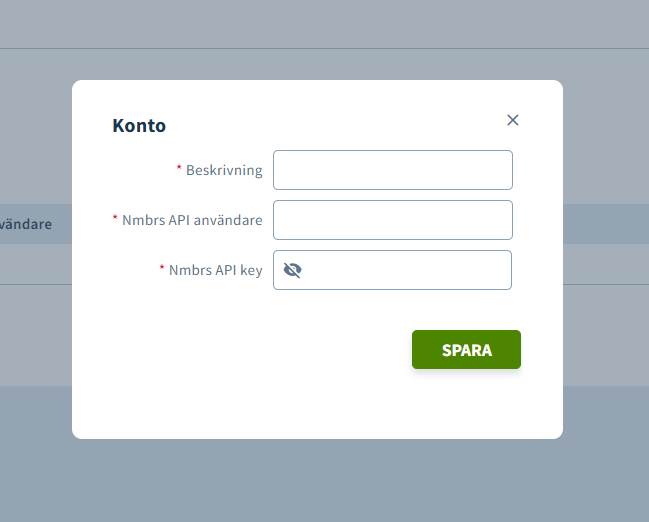Click into Nmbrs API användare field

coord(392,220)
